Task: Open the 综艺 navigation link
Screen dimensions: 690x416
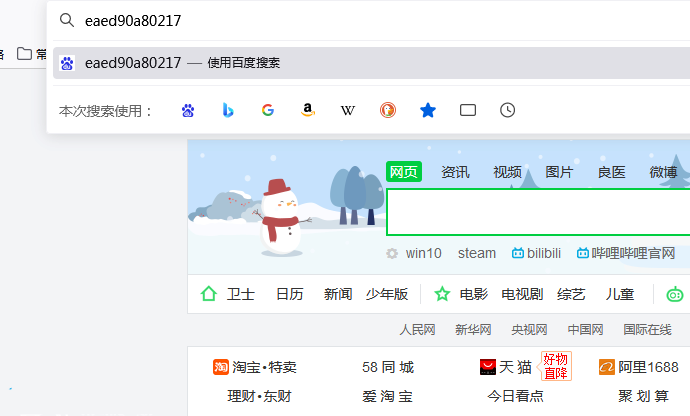Action: tap(571, 294)
